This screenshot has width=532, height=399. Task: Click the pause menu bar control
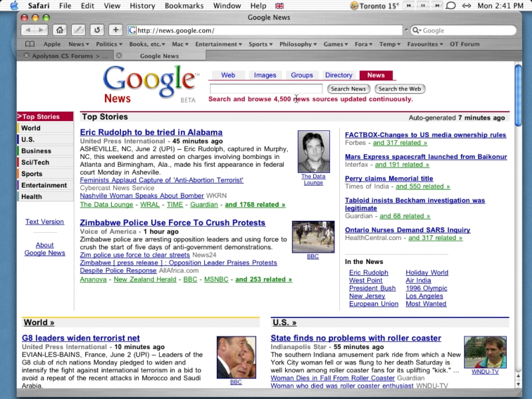tap(423, 5)
